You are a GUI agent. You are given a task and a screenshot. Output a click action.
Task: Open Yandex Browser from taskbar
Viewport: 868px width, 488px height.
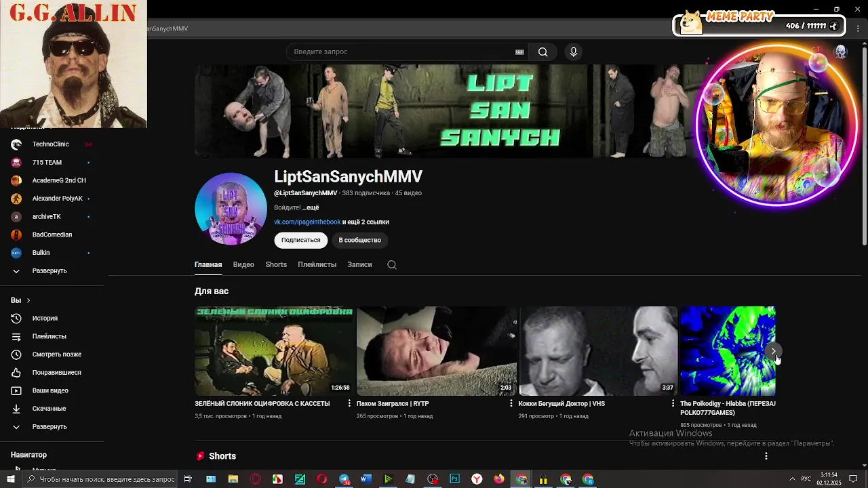(x=477, y=479)
